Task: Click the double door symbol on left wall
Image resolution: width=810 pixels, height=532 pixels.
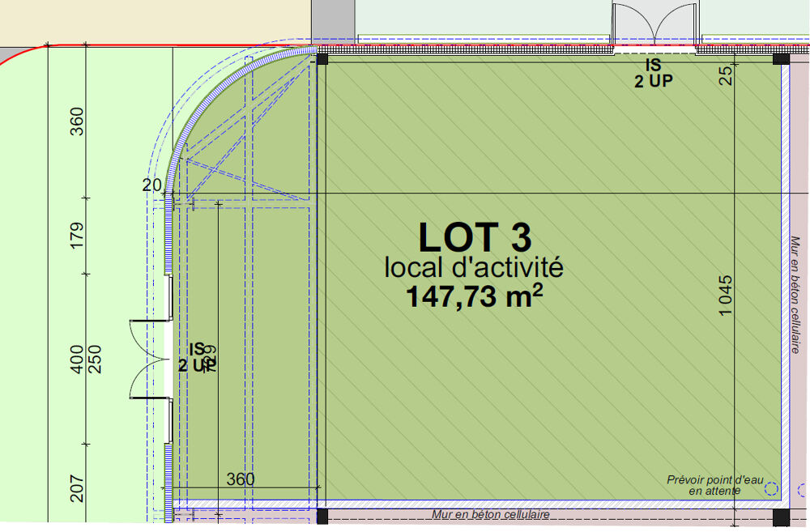Action: click(150, 360)
